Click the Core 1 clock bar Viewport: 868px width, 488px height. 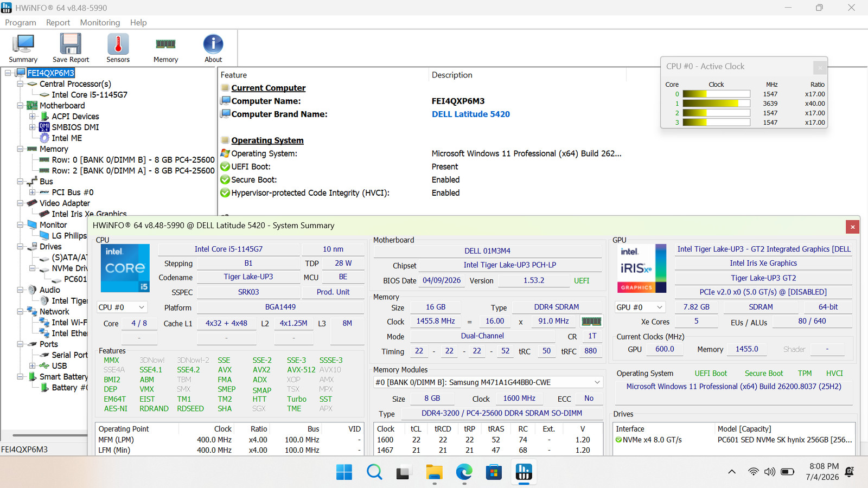(x=716, y=103)
